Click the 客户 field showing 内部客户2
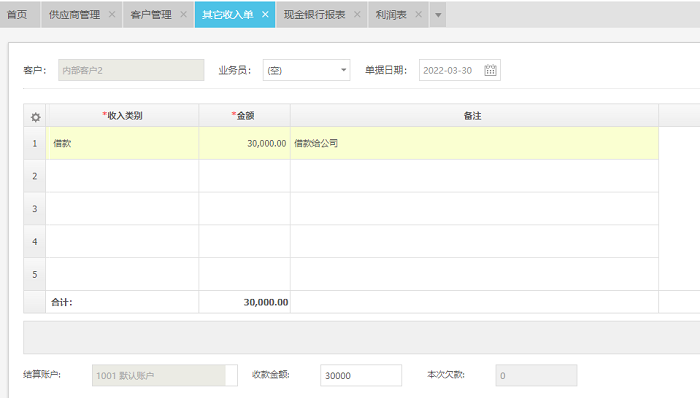The width and height of the screenshot is (700, 398). [131, 70]
